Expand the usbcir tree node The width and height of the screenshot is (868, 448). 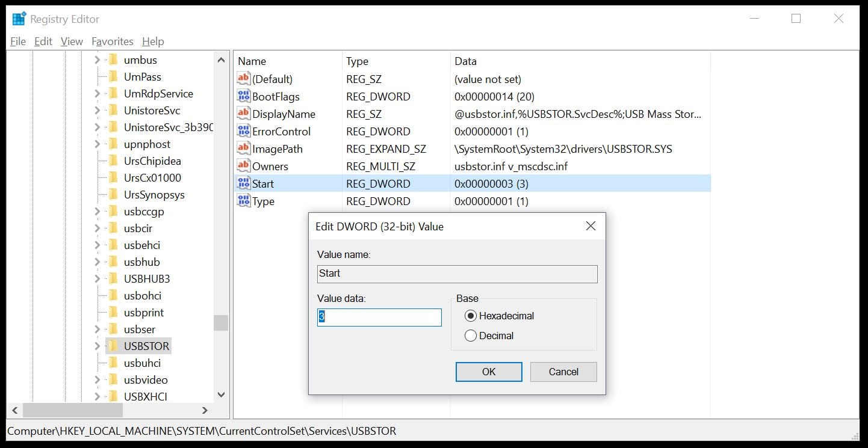pos(98,228)
